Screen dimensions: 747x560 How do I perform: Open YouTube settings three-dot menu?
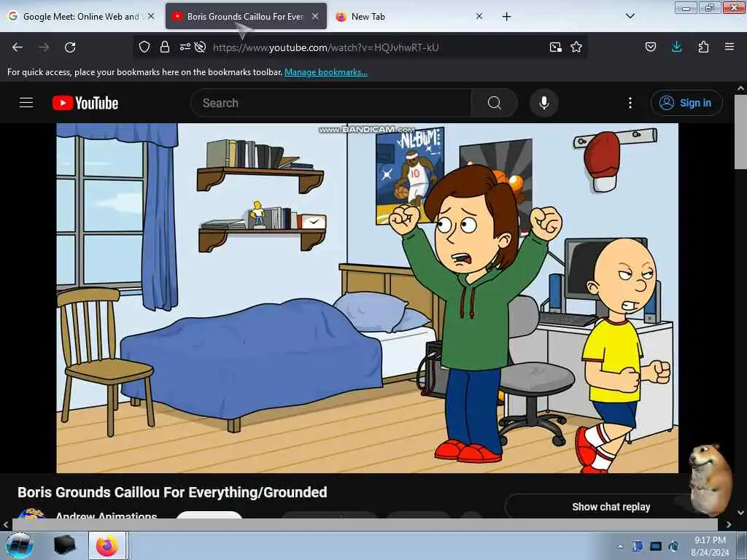click(630, 103)
